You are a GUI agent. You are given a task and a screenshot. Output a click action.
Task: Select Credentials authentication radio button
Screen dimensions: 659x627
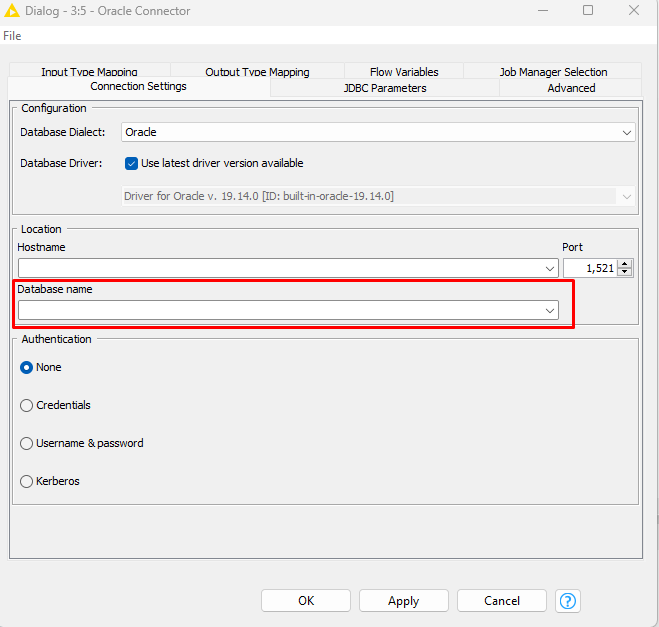click(27, 405)
